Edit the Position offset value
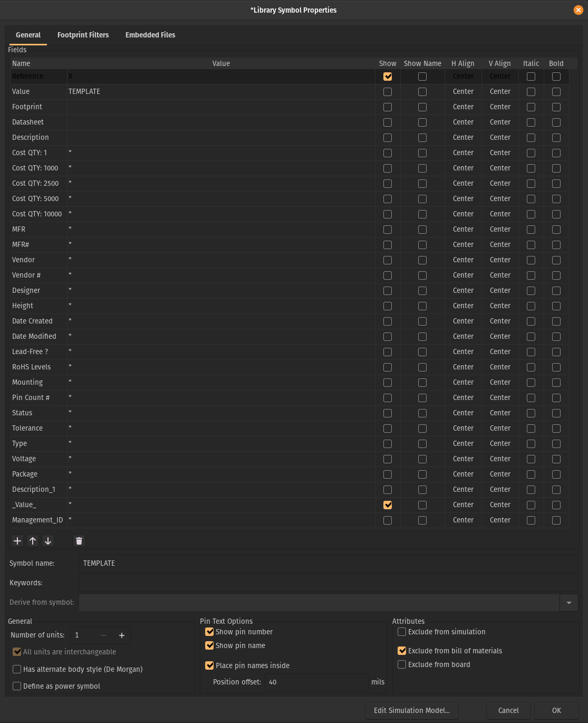Viewport: 588px width, 723px height. coord(316,682)
